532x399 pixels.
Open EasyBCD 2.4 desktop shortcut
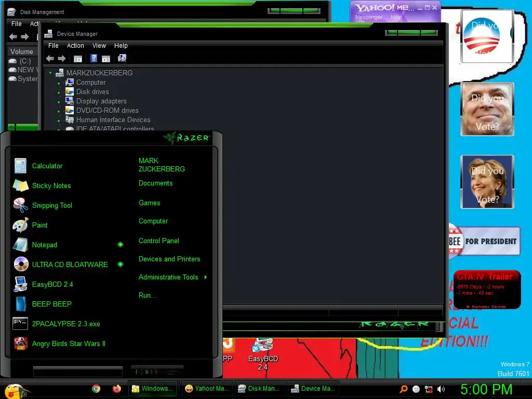tap(262, 354)
